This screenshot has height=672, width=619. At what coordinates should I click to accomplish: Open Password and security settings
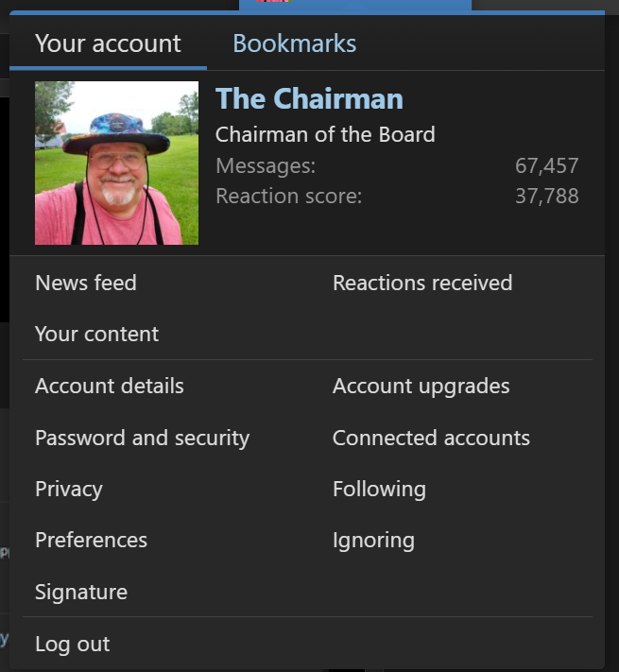click(142, 438)
